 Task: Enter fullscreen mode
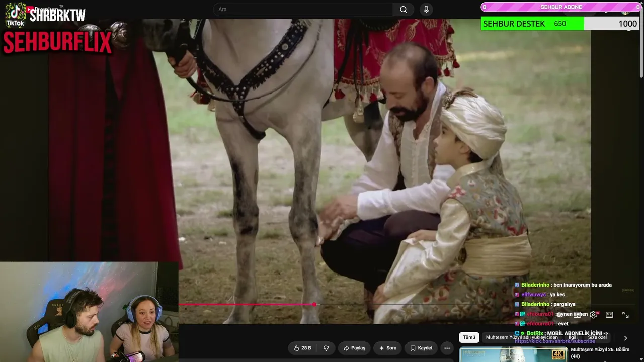[625, 315]
